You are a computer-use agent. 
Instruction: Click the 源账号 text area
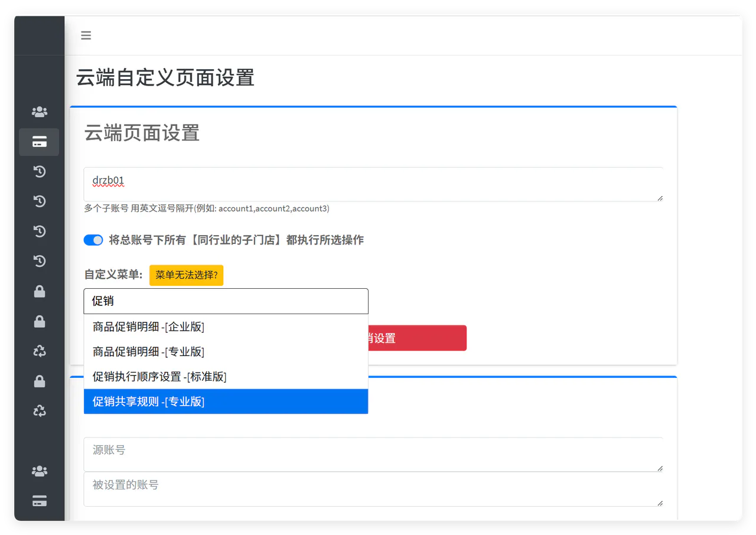(x=373, y=454)
